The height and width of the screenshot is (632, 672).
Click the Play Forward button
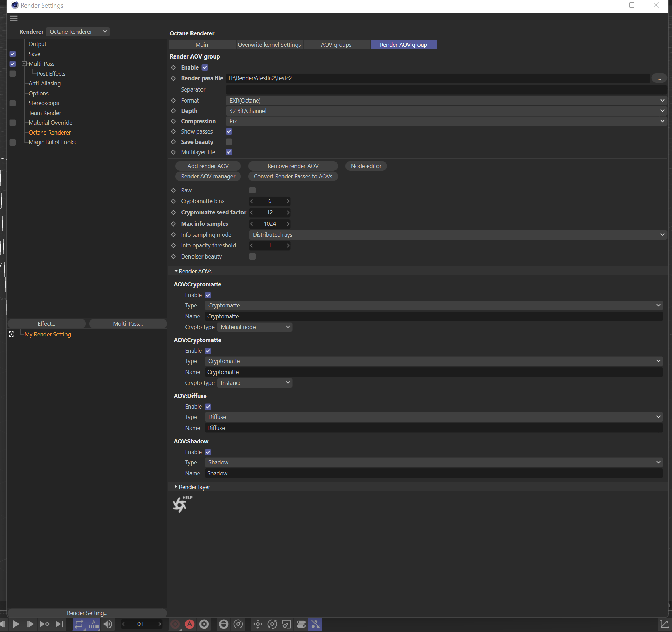(x=16, y=624)
